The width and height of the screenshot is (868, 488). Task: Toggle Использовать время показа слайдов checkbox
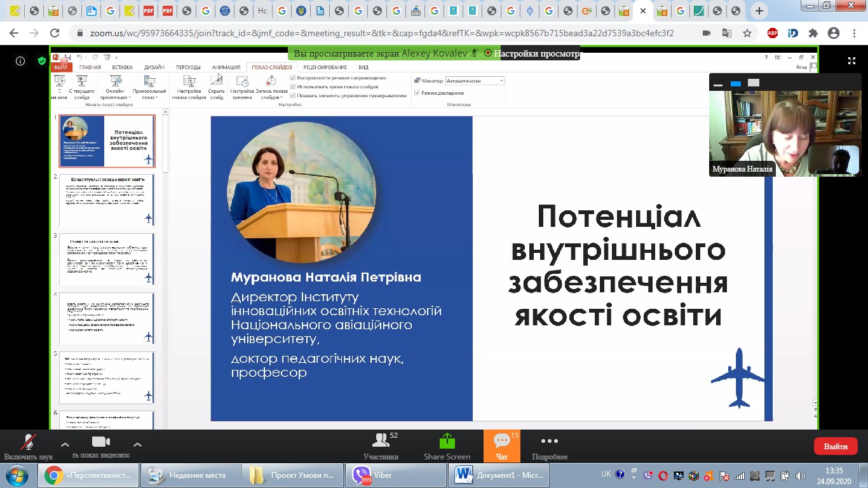point(293,86)
